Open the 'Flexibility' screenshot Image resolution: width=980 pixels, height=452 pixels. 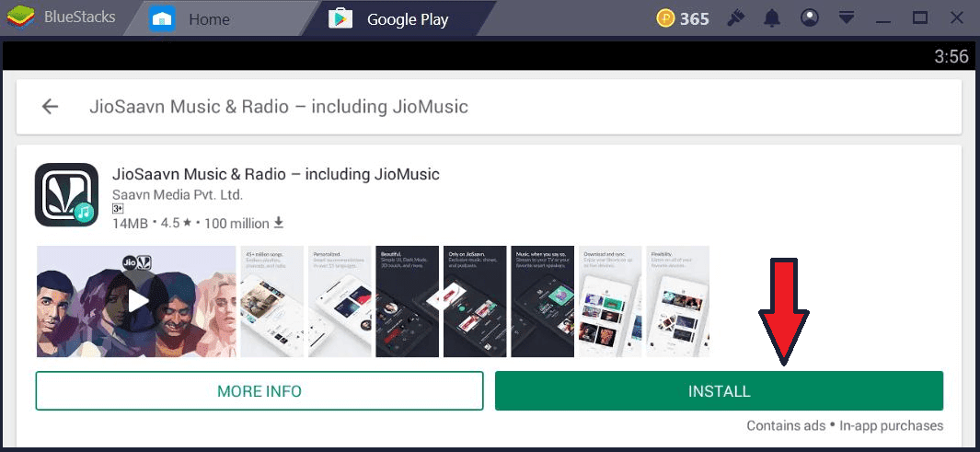click(x=677, y=301)
